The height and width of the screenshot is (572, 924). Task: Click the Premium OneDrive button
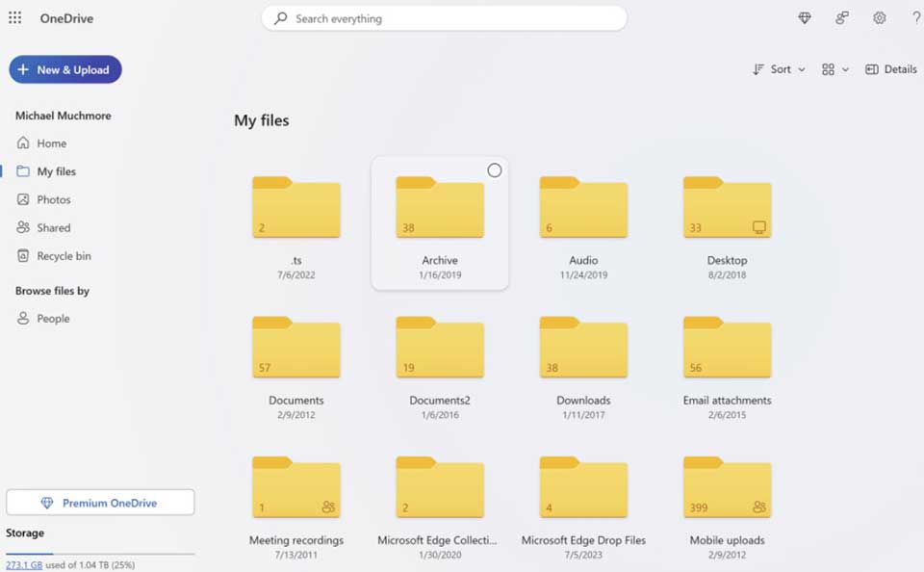100,503
